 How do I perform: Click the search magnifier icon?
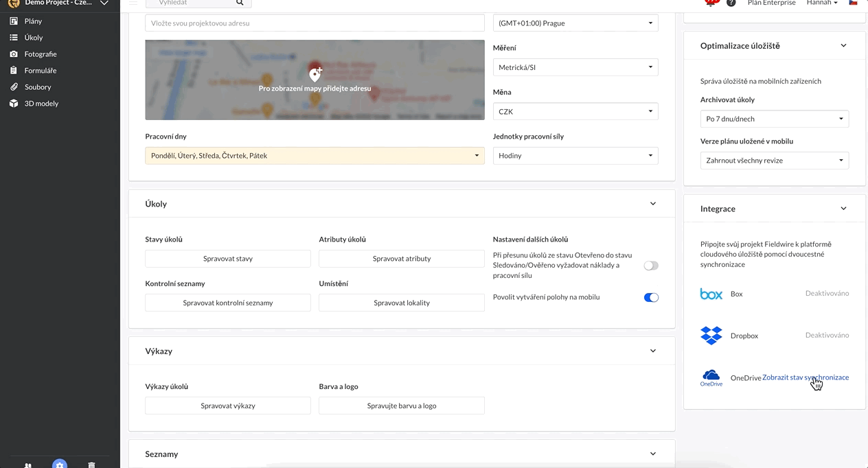tap(240, 3)
